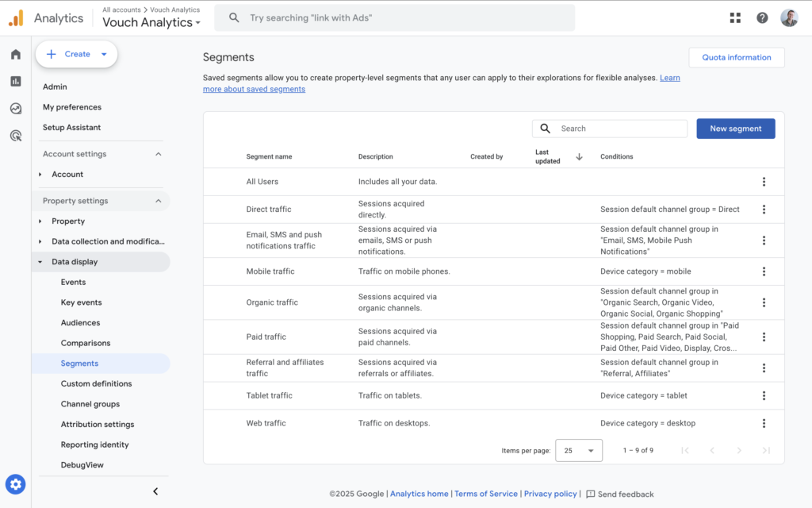Select the Tablet traffic segment name
The height and width of the screenshot is (508, 812).
click(x=270, y=395)
